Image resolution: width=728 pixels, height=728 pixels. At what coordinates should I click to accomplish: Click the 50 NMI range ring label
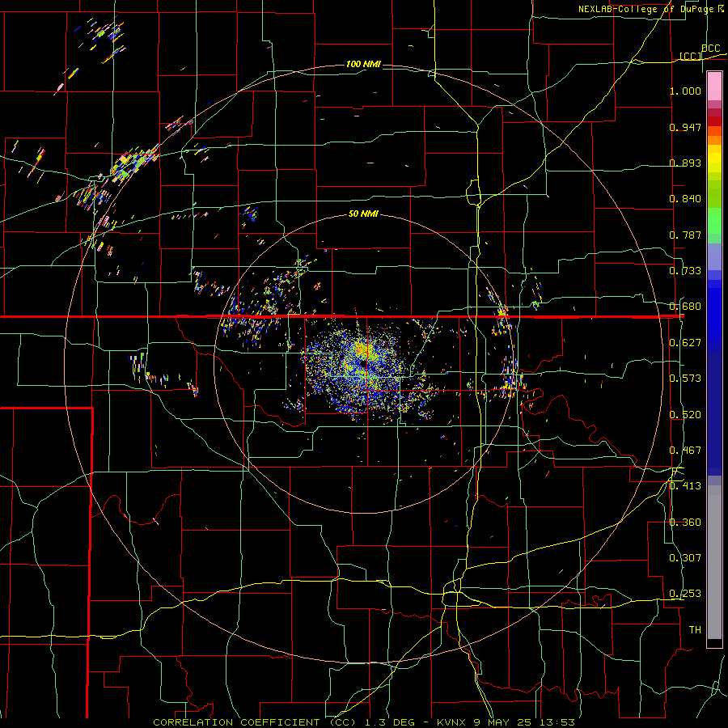(x=363, y=214)
